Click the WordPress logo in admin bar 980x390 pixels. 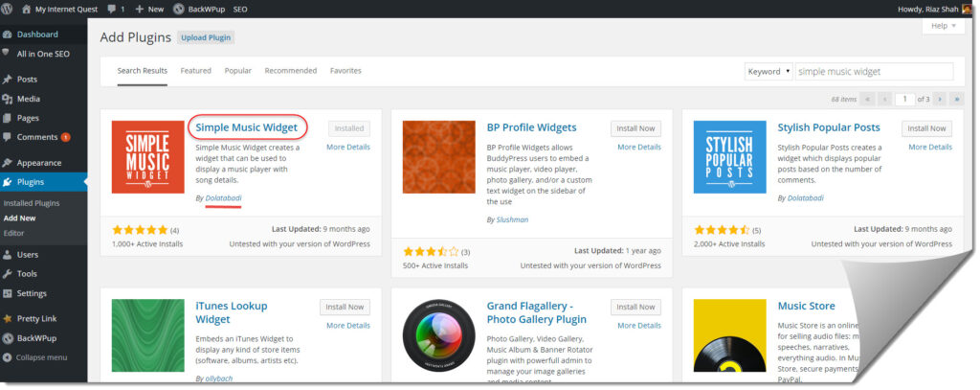click(7, 10)
